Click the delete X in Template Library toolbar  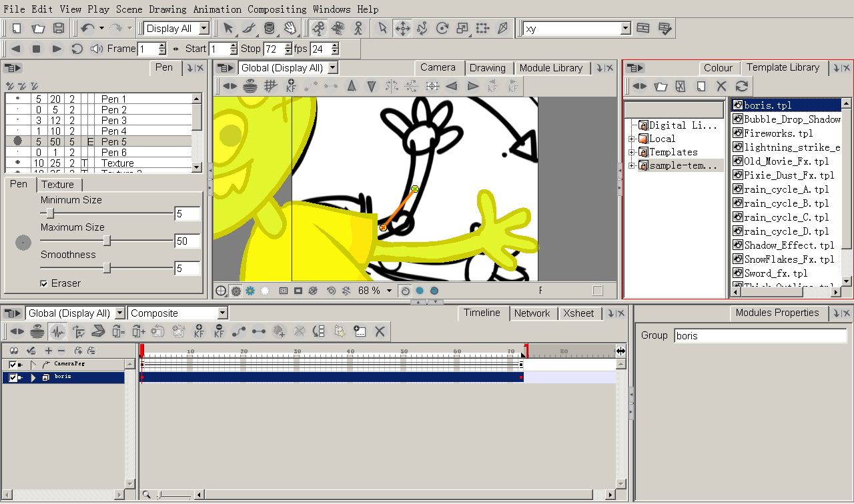(x=721, y=86)
